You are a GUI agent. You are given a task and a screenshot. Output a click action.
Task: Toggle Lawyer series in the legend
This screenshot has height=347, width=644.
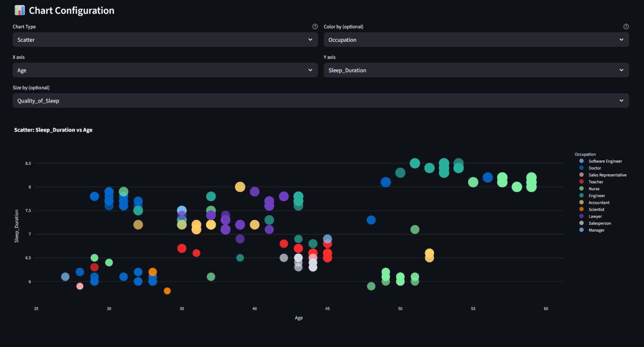coord(595,216)
